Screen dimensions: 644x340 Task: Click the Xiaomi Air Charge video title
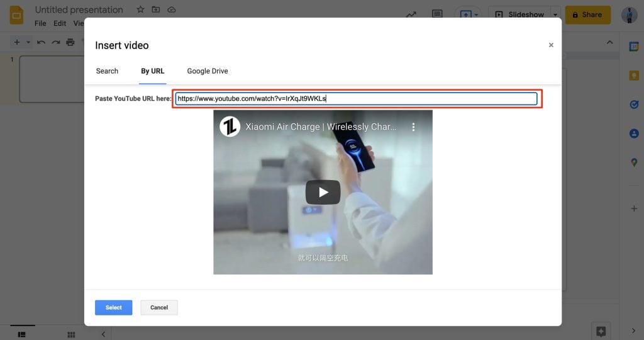click(321, 127)
